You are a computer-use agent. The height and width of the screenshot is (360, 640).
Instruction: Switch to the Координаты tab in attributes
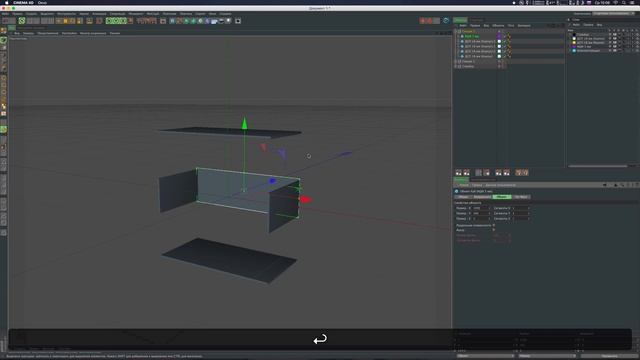[x=482, y=197]
